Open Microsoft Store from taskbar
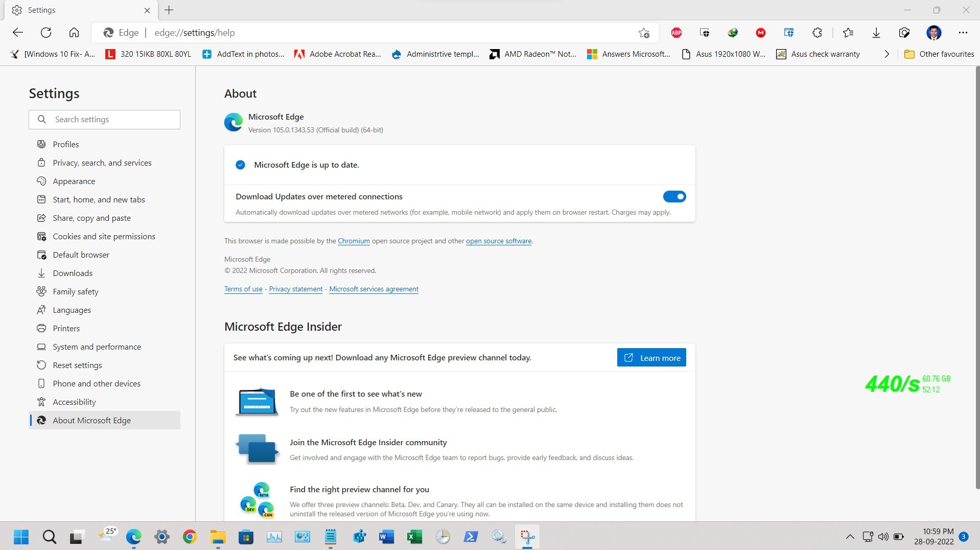The image size is (980, 550). point(246,537)
